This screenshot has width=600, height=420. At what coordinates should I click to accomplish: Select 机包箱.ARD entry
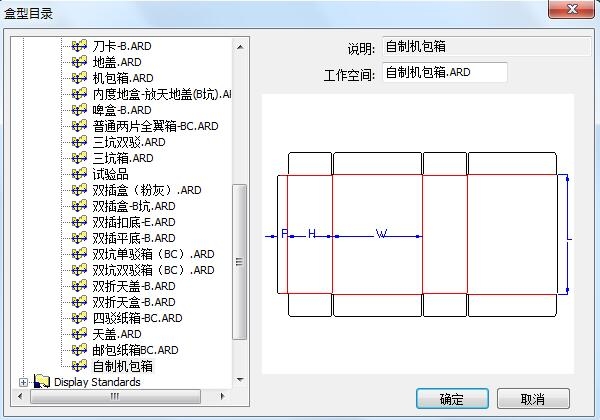tap(123, 78)
